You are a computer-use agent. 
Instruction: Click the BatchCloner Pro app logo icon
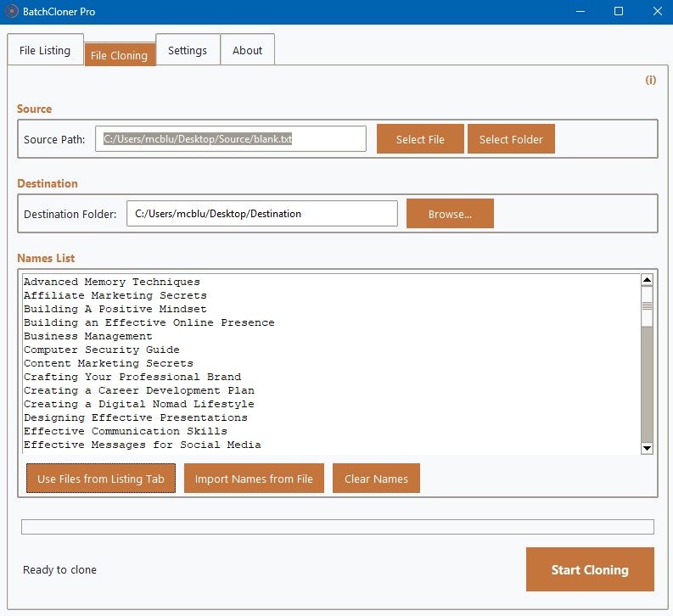(x=12, y=12)
